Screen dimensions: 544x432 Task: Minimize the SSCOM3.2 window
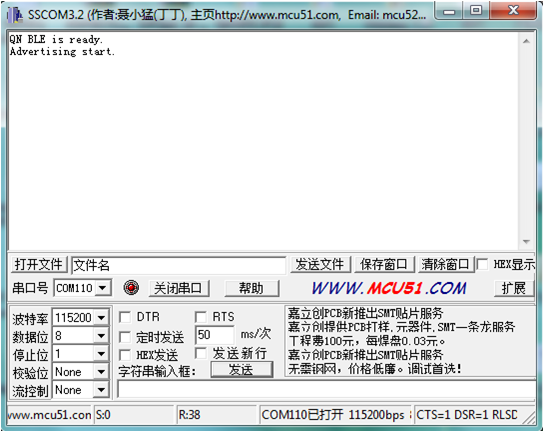[x=449, y=11]
